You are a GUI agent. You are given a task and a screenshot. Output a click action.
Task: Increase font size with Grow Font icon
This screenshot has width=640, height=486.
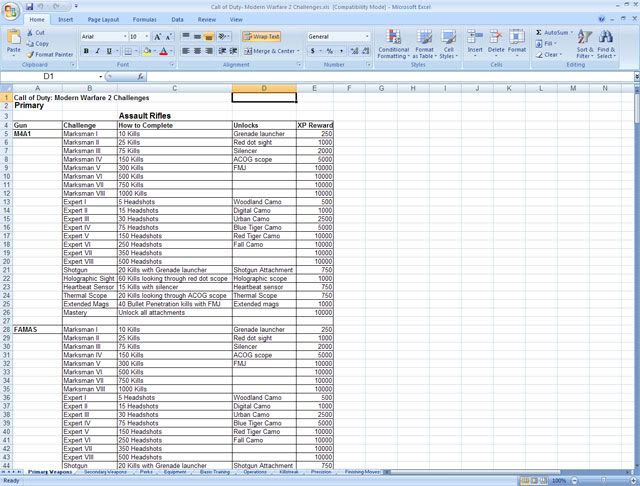158,37
